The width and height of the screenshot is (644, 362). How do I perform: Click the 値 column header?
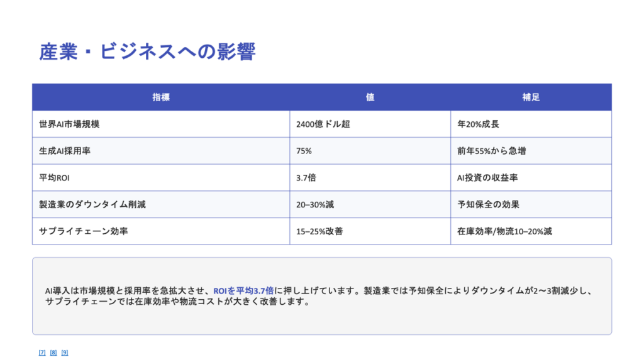click(370, 97)
